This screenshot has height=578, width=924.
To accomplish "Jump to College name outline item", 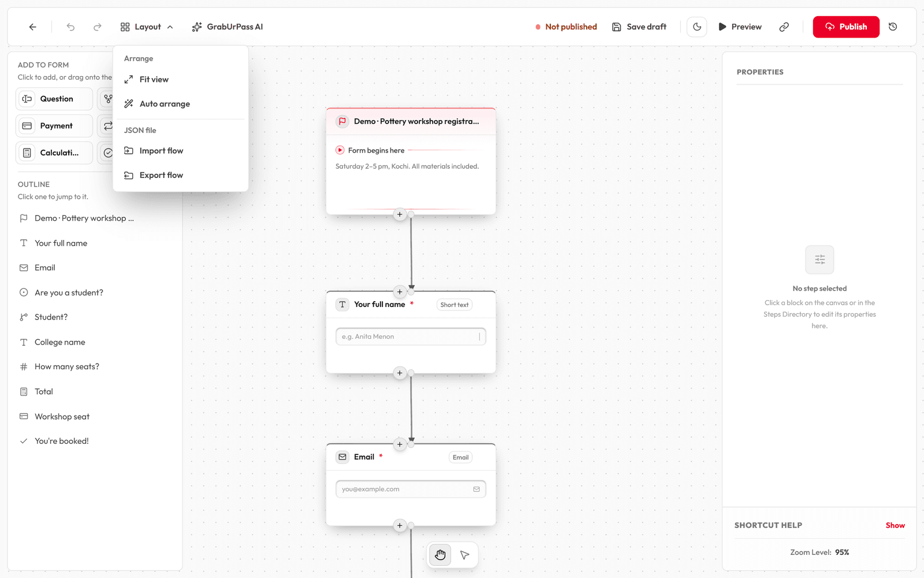I will 95,342.
